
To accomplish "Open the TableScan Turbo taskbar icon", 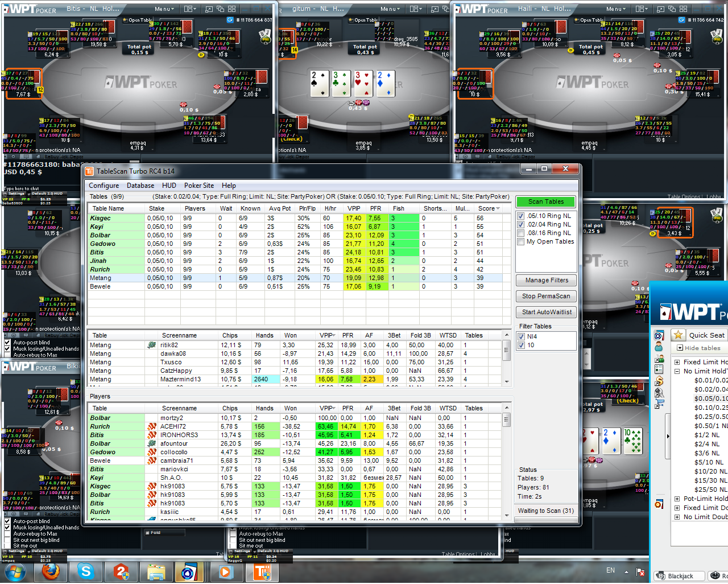I will [x=262, y=571].
